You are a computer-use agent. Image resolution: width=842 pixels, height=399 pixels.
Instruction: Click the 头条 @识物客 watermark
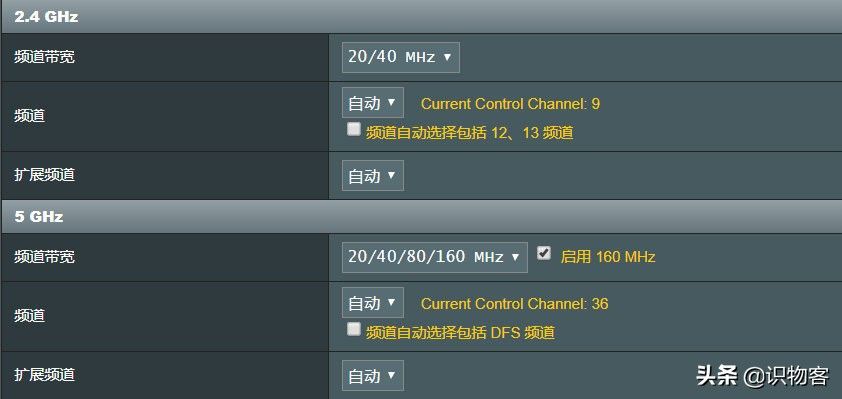pyautogui.click(x=763, y=375)
